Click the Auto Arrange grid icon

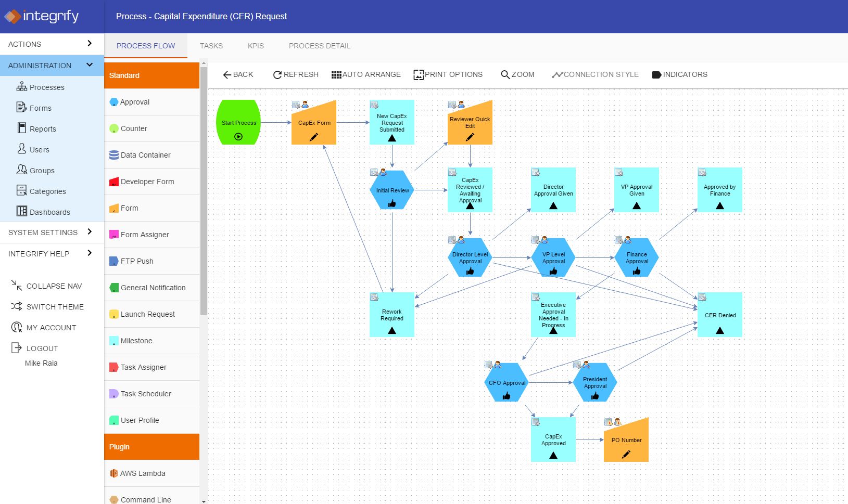[x=336, y=75]
